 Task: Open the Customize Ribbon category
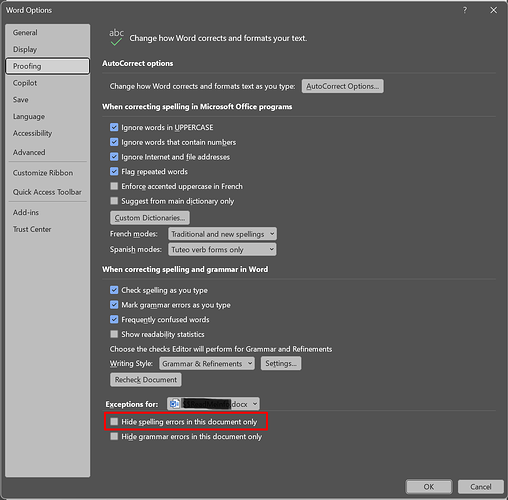point(47,173)
